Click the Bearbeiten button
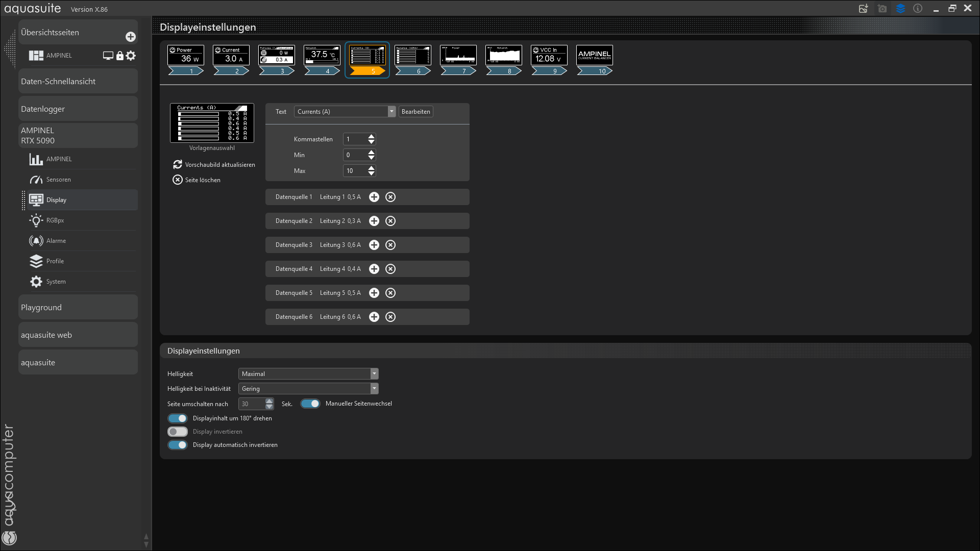 click(x=415, y=112)
